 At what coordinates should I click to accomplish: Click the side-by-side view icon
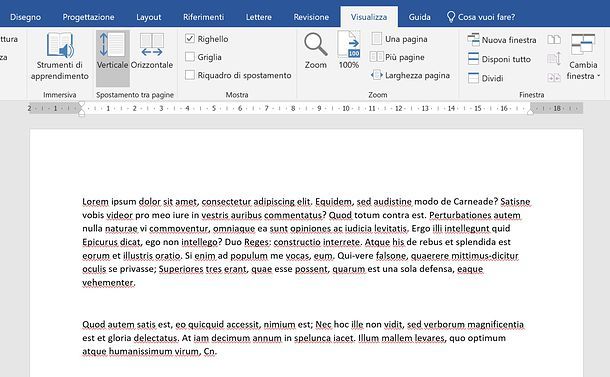point(554,39)
